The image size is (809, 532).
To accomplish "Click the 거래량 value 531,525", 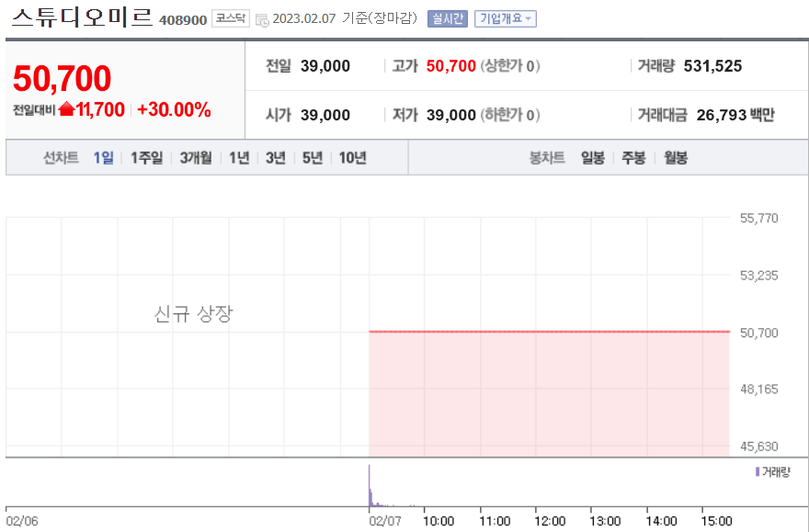I will click(713, 66).
